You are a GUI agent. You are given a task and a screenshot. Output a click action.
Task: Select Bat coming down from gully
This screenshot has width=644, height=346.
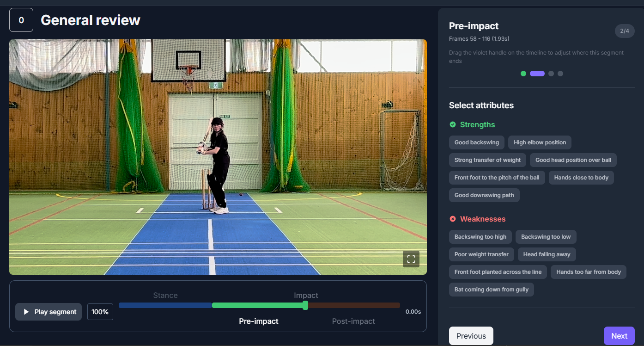pyautogui.click(x=491, y=290)
